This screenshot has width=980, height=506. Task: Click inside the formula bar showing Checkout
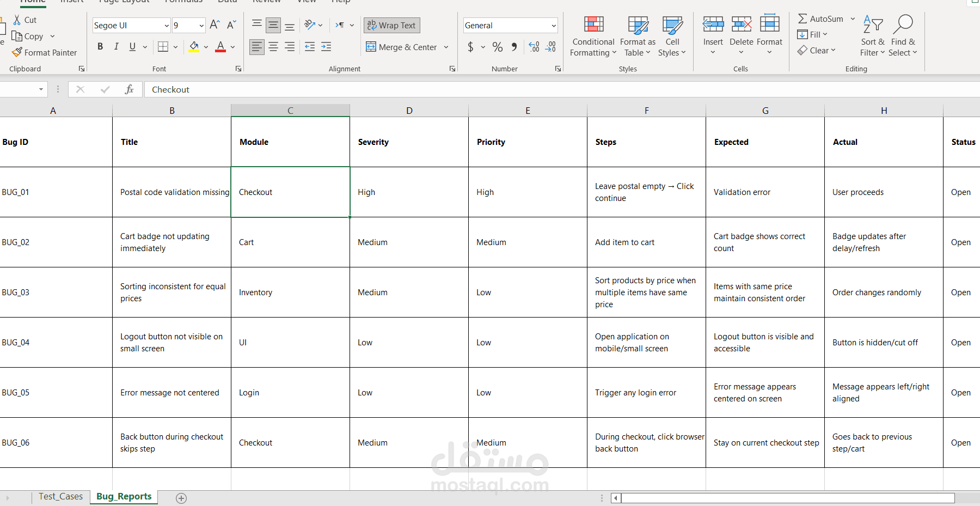[x=561, y=89]
